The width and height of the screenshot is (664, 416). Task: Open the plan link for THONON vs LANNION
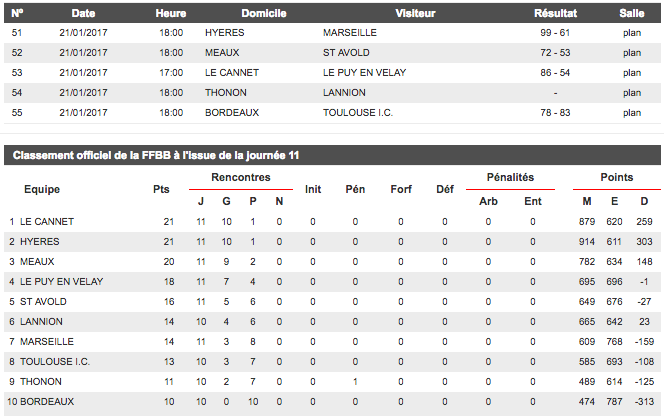coord(631,93)
